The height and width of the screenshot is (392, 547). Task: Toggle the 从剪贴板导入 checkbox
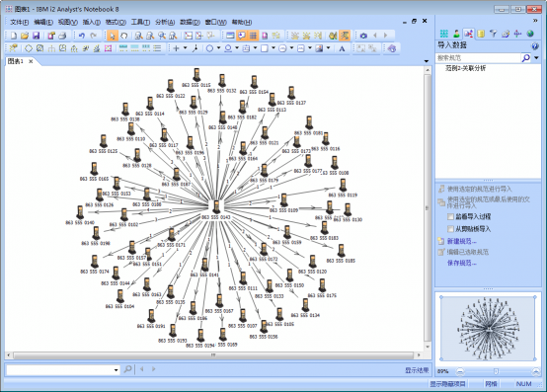[450, 229]
